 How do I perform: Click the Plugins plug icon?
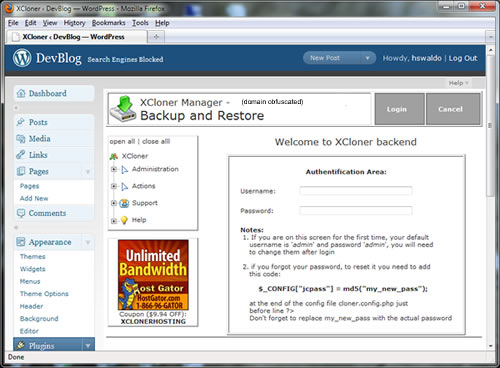click(21, 345)
